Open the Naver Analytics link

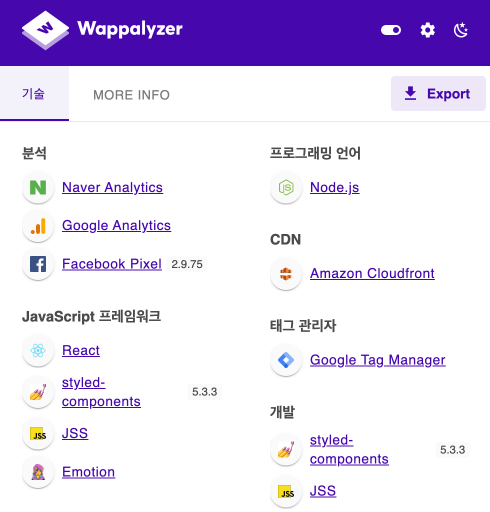tap(112, 187)
